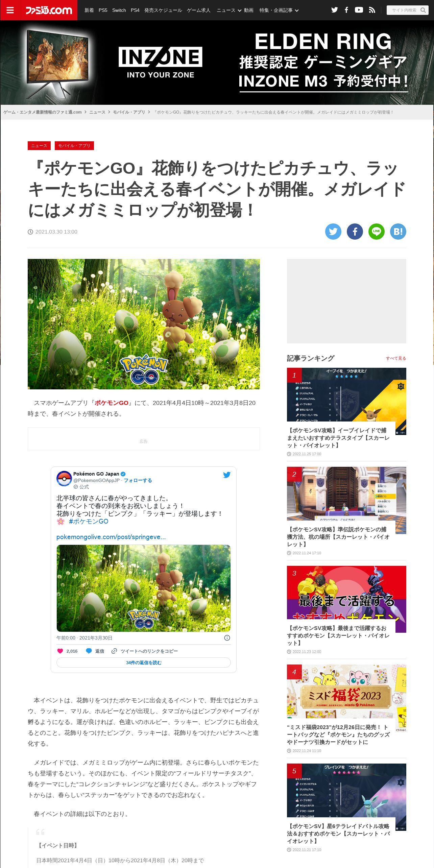Open the RSS feed icon
The image size is (434, 868).
(372, 10)
